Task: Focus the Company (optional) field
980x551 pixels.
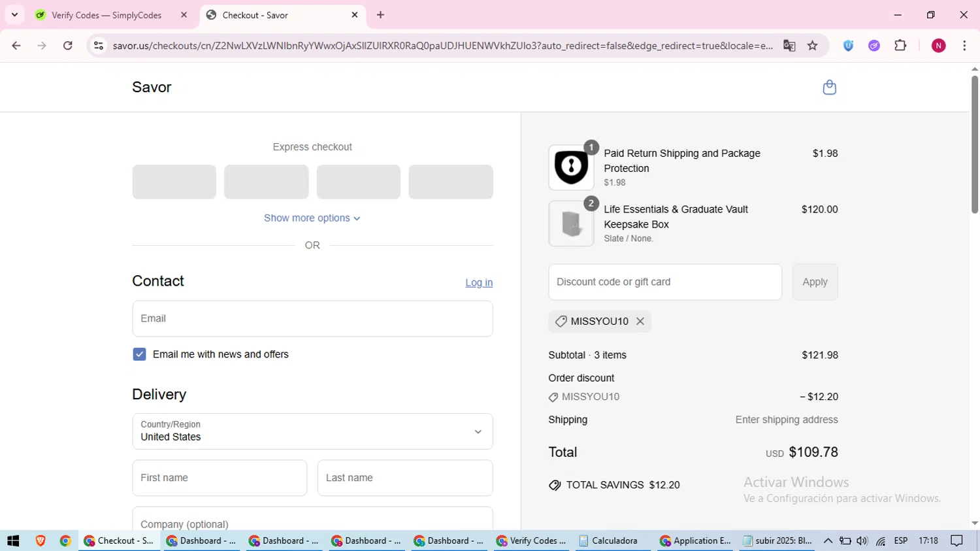Action: [x=312, y=519]
